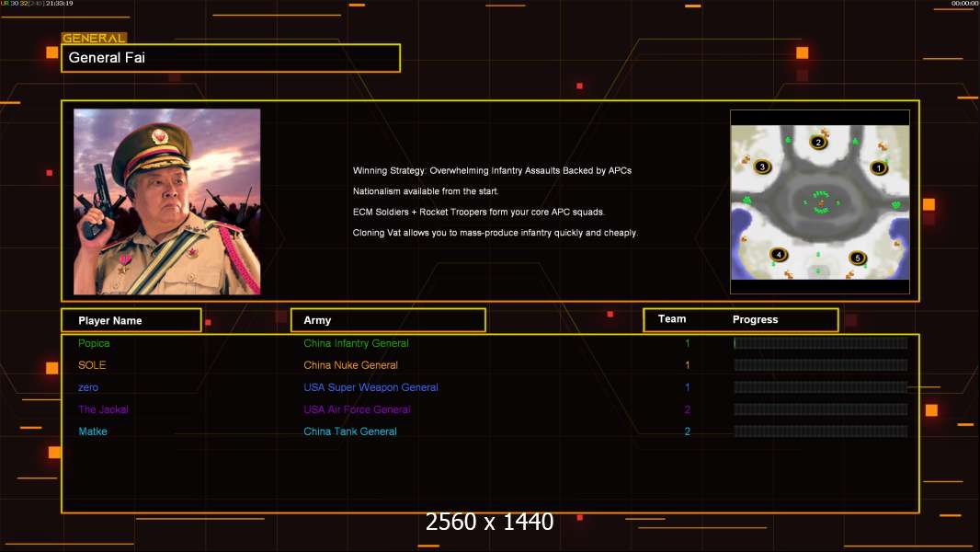Select player SOLE in the list
980x552 pixels.
coord(92,365)
